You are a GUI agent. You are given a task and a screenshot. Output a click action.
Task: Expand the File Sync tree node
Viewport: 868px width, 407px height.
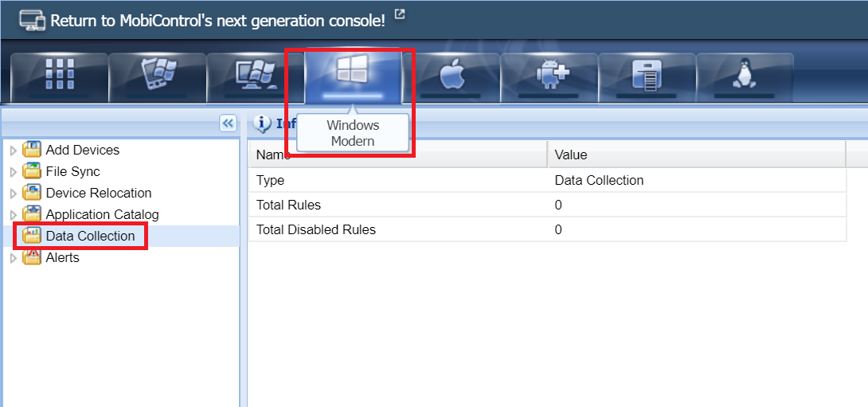13,172
